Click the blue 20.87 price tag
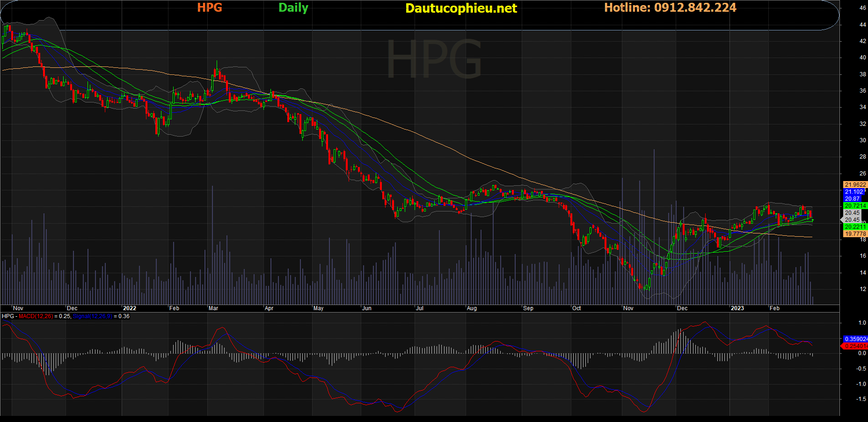 852,199
